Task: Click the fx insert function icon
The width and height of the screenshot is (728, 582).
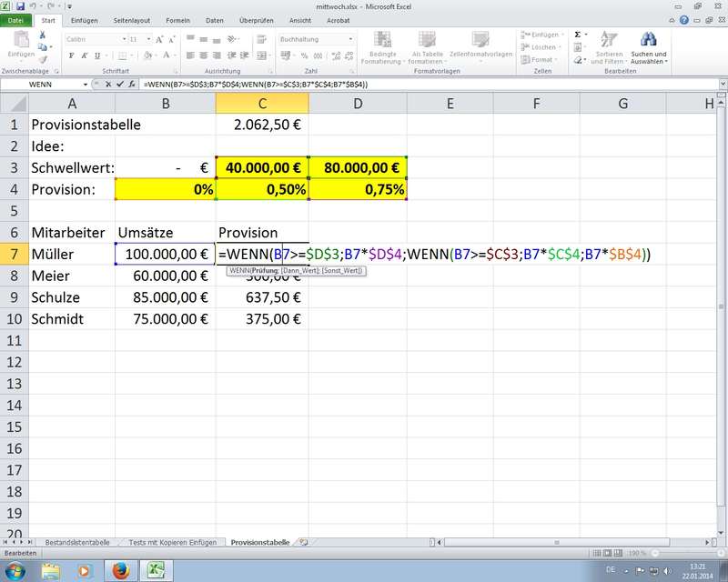Action: pyautogui.click(x=134, y=84)
